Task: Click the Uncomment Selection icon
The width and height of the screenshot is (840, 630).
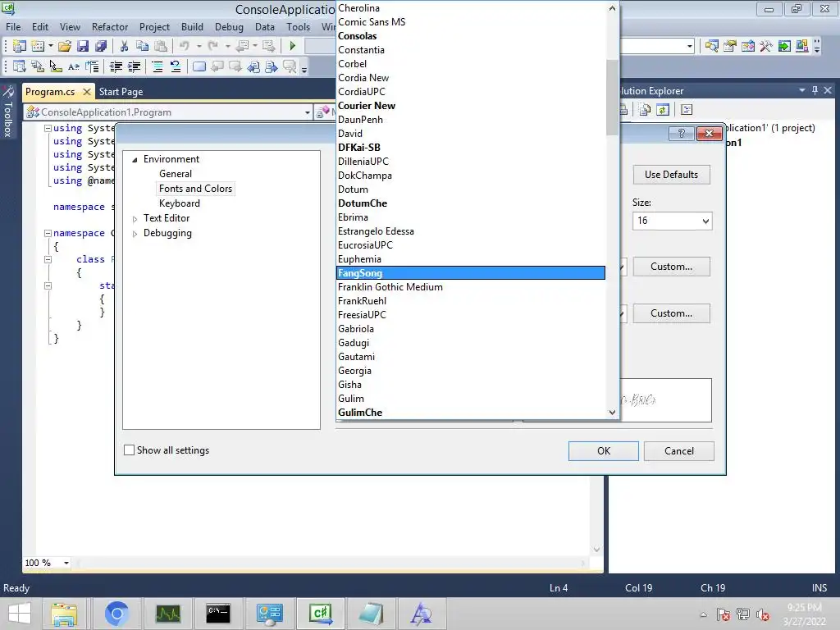Action: pyautogui.click(x=176, y=67)
